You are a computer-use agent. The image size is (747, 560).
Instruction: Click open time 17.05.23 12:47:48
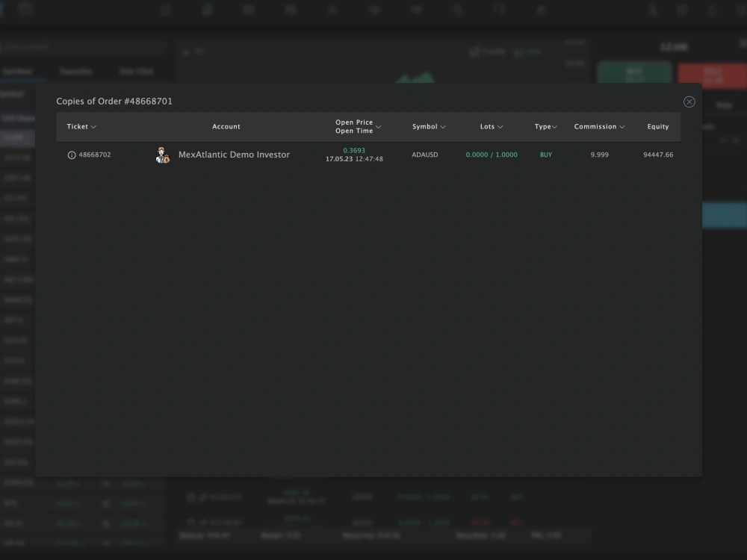click(354, 159)
